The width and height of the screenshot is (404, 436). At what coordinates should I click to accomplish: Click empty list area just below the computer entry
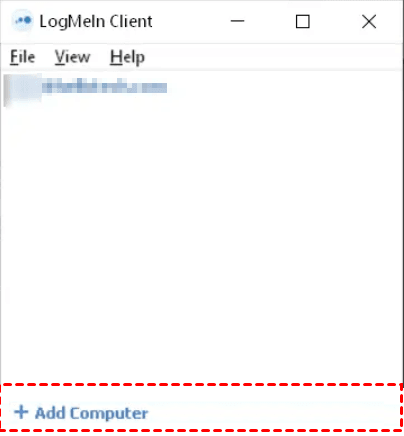coord(200,120)
